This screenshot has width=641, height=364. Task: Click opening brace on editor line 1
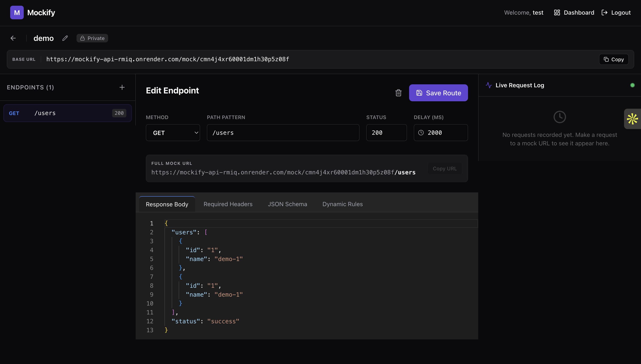pos(166,223)
